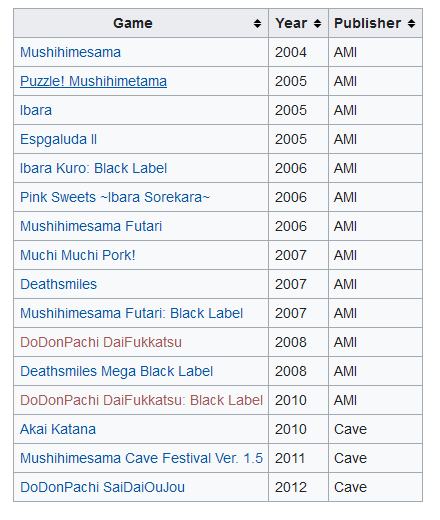This screenshot has height=520, width=440.
Task: Open Pink Sweets ~Ibara Sorekara~ link
Action: pos(115,197)
